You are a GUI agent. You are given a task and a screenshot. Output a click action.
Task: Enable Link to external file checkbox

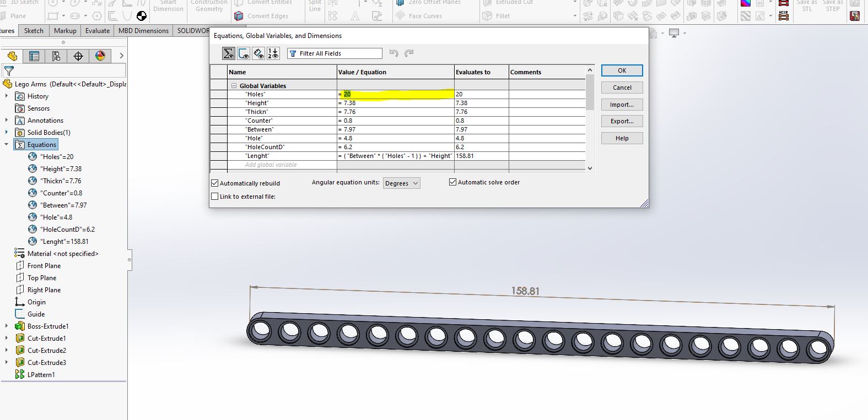coord(215,197)
